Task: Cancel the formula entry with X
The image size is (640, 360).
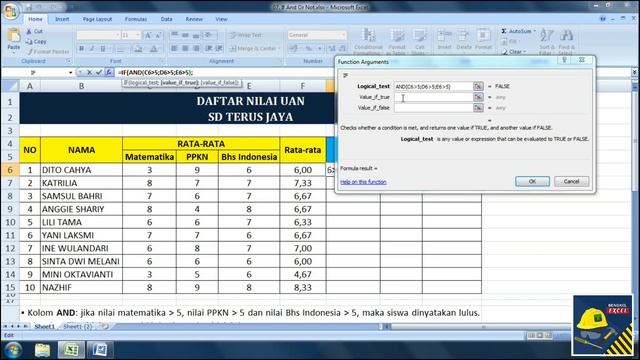Action: 89,72
